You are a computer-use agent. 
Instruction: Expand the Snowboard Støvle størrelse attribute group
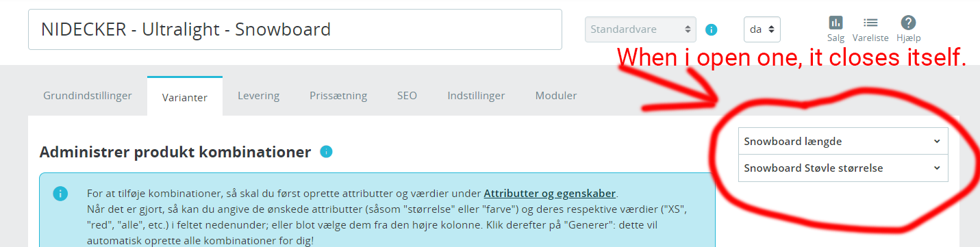(x=843, y=168)
